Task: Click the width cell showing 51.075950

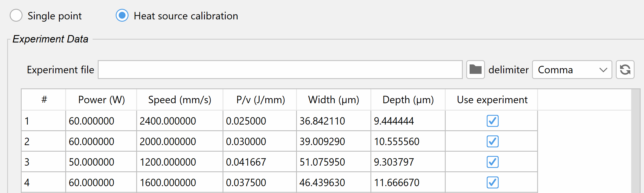Action: 333,162
